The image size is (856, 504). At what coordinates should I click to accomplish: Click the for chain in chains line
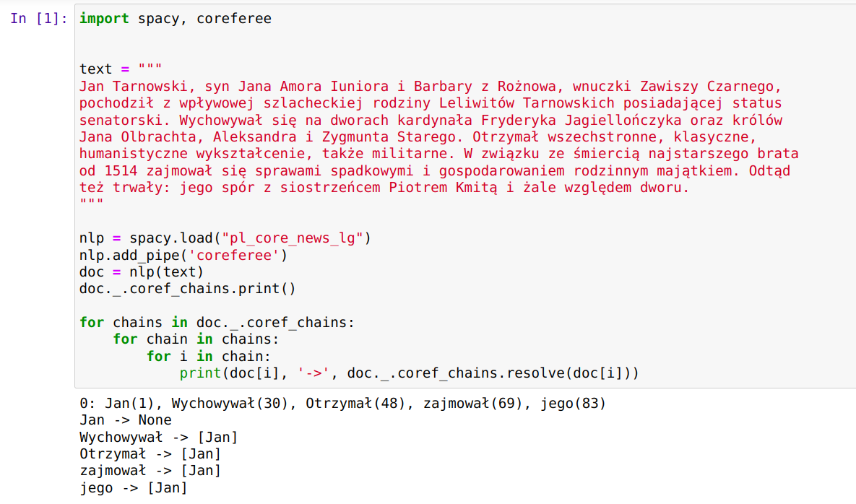pos(196,339)
